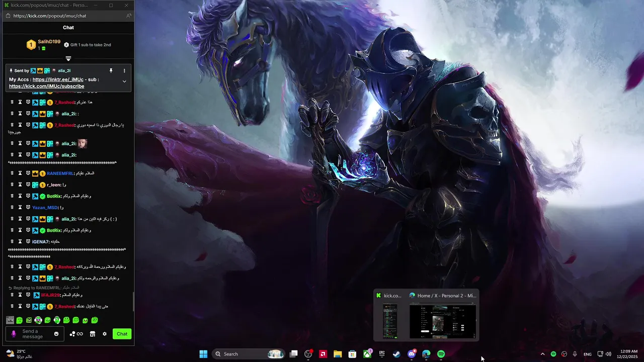The image size is (644, 362).
Task: Open the linktr.ee/_iMUc link
Action: click(x=58, y=79)
